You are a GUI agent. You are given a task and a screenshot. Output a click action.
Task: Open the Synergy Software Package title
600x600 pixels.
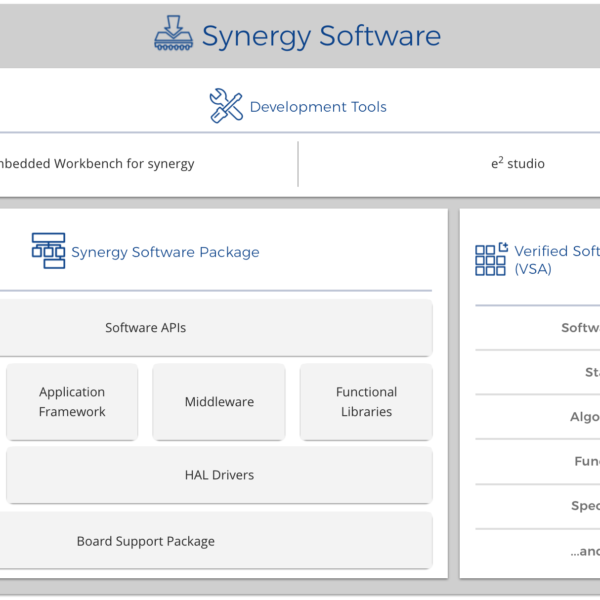click(165, 252)
